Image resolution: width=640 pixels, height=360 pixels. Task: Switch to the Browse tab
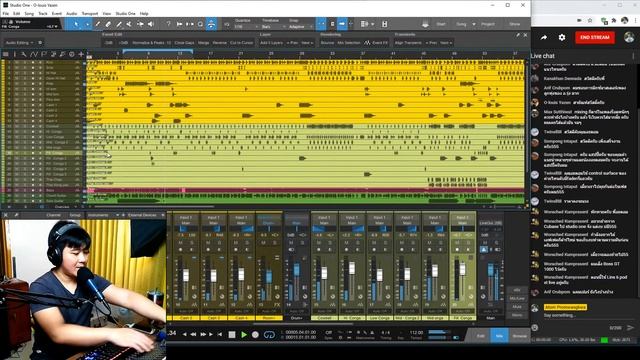click(x=520, y=336)
